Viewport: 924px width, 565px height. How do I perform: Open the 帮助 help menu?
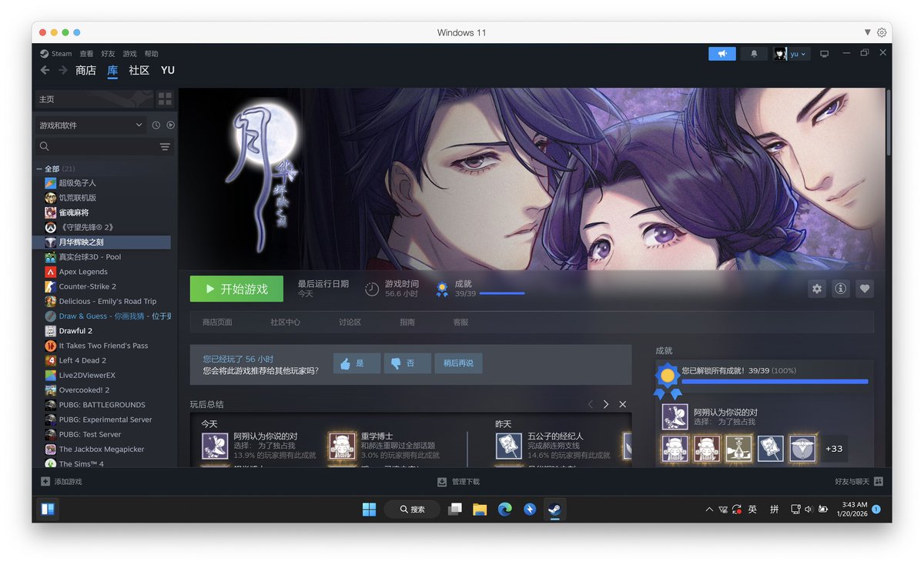tap(151, 54)
